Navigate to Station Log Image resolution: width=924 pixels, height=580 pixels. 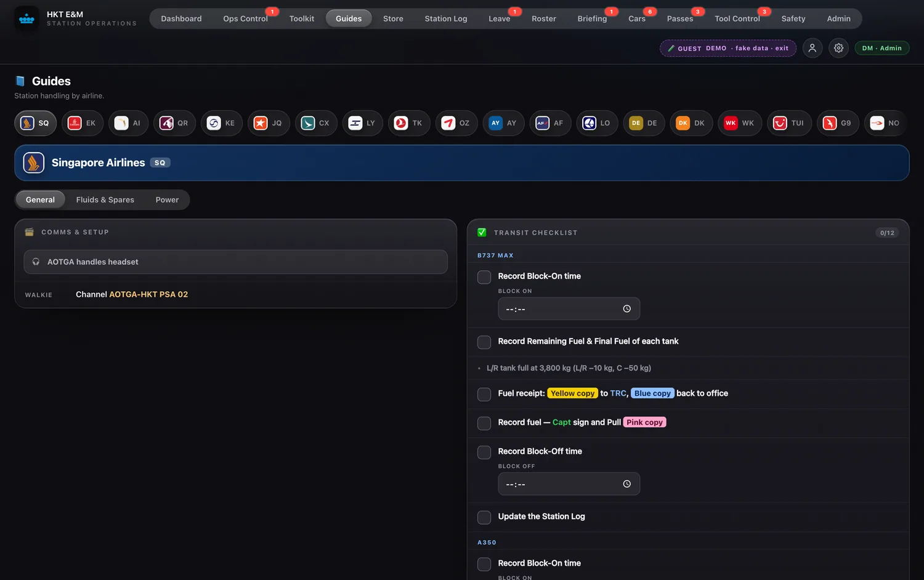pos(446,18)
